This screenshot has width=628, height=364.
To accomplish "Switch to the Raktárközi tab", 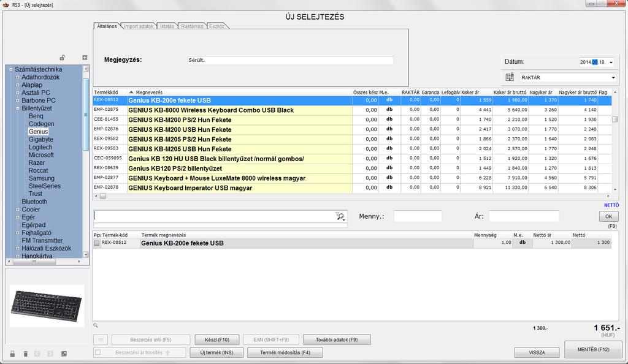I will (x=192, y=26).
